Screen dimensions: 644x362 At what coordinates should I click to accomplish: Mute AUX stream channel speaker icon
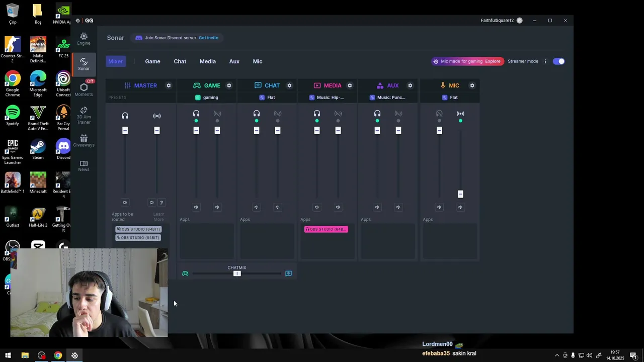(x=398, y=207)
